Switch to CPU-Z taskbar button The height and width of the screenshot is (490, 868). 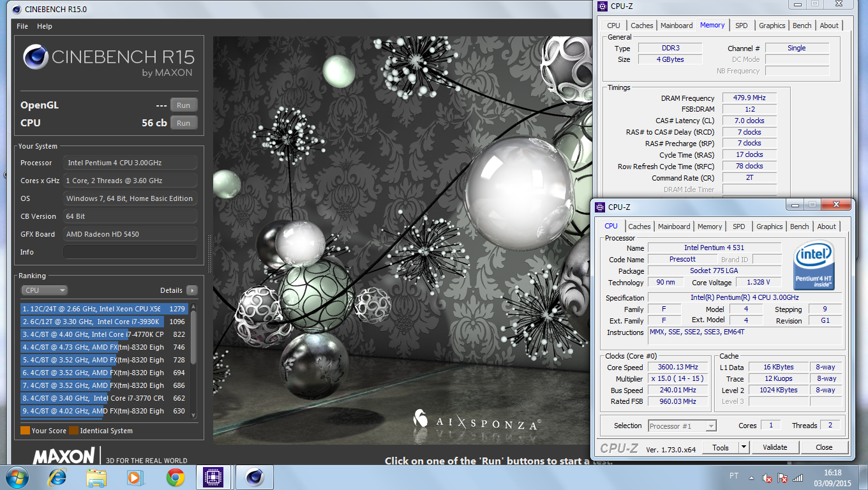click(214, 477)
